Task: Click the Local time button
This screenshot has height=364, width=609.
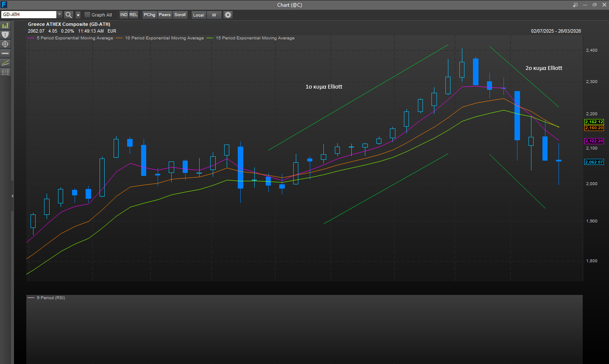Action: pos(198,14)
